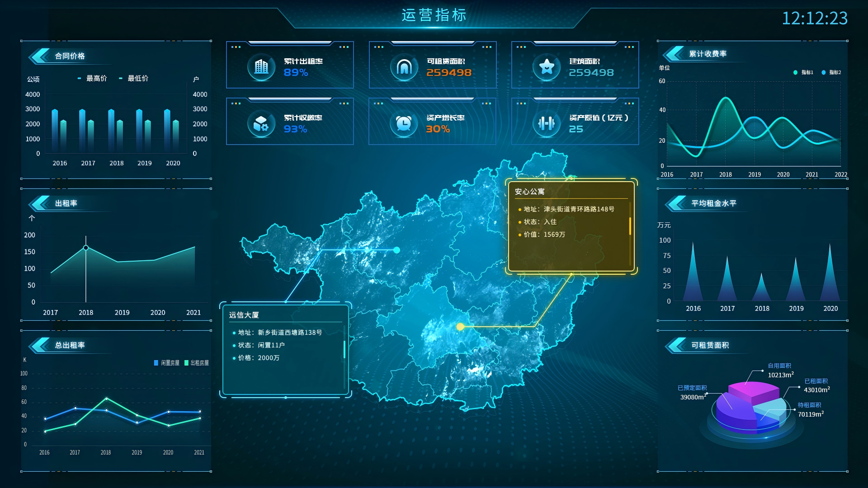Screen dimensions: 868x488
Task: Click the gear-box icon for 累计收缴率
Action: [261, 123]
